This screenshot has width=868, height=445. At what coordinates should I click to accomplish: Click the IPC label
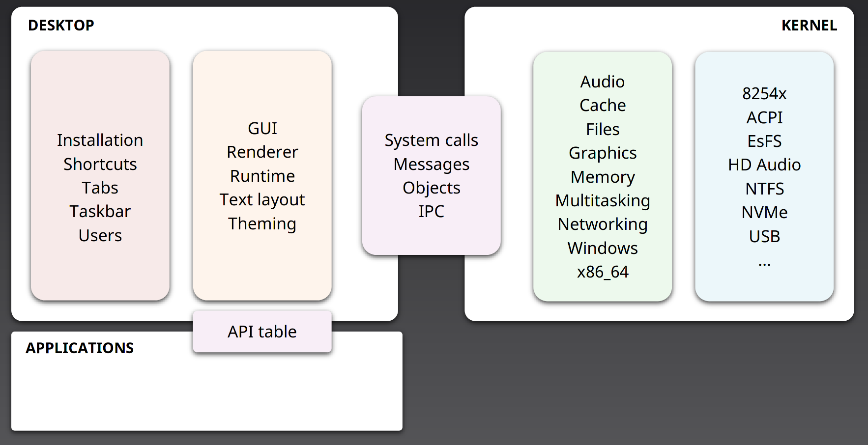pos(431,212)
